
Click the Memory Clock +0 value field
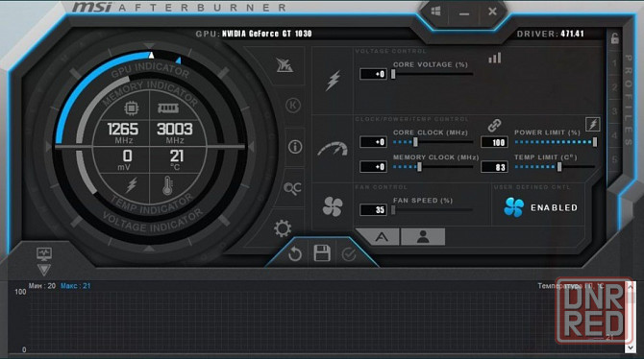373,167
